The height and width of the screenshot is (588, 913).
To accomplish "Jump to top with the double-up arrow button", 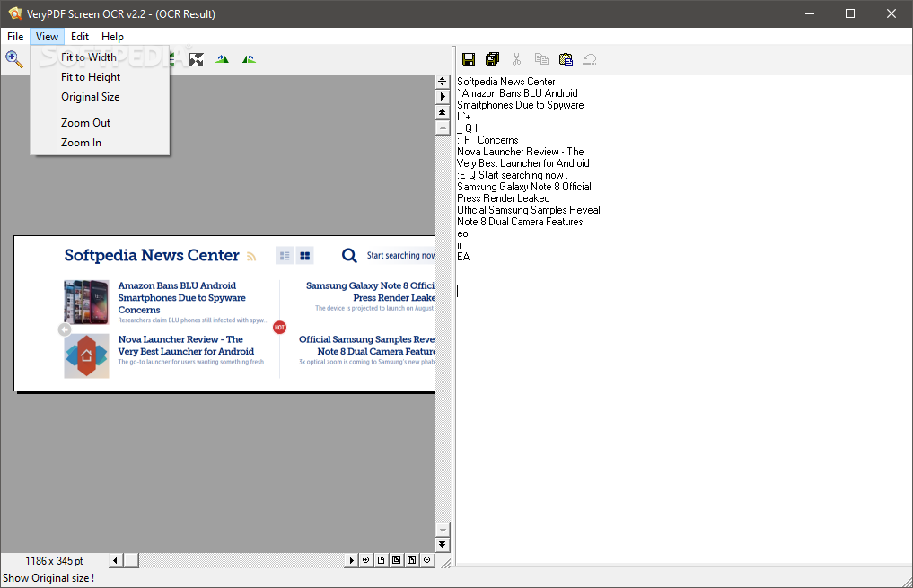I will [x=442, y=112].
